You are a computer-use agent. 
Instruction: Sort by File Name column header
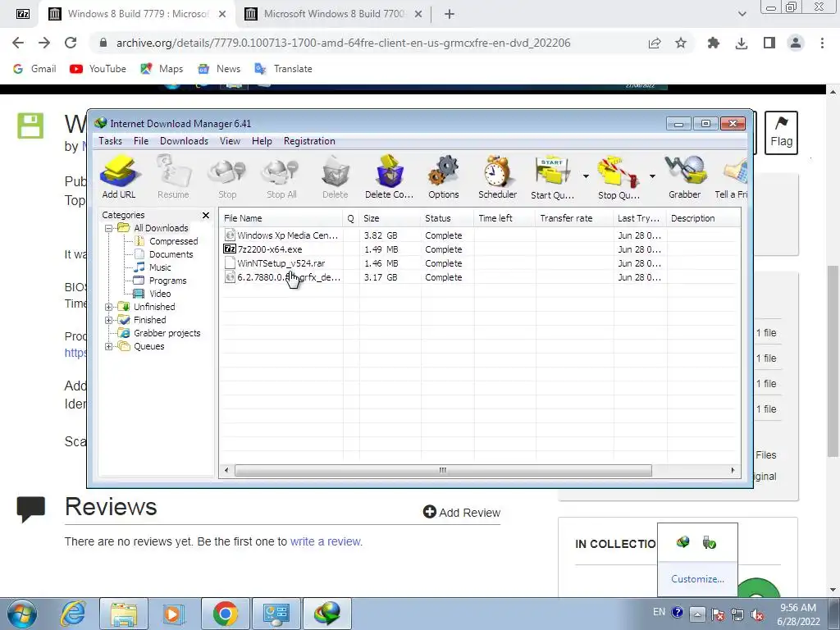pyautogui.click(x=281, y=218)
